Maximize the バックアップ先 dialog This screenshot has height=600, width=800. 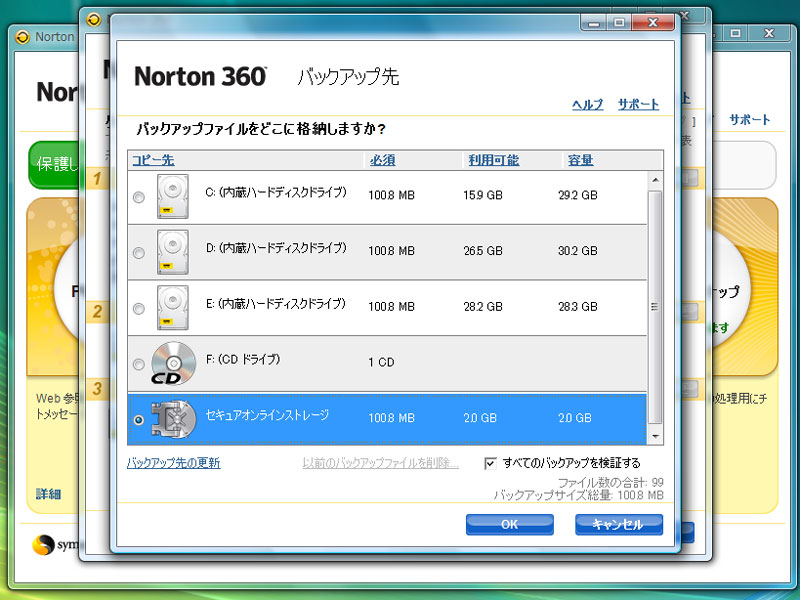pos(619,23)
